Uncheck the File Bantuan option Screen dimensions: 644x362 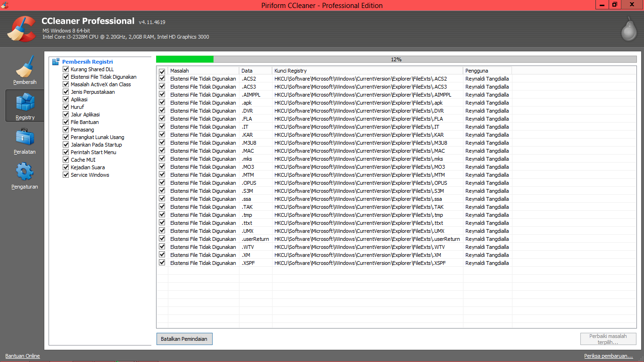(66, 122)
